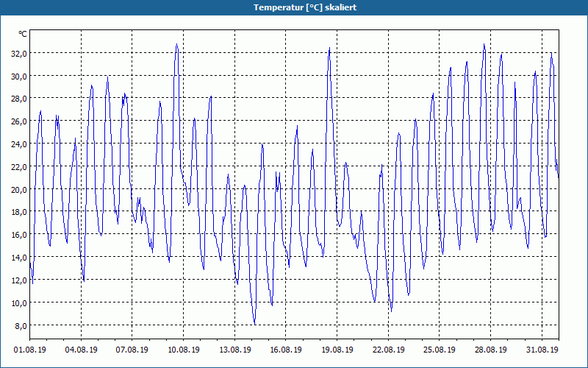Click the date label 10.08.19
This screenshot has height=368, width=588.
[x=183, y=350]
